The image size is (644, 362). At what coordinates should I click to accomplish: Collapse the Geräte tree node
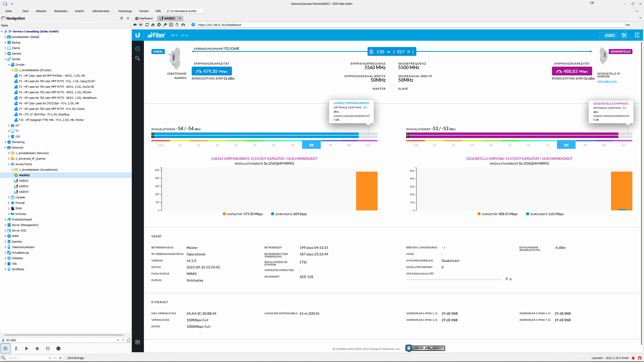5,59
